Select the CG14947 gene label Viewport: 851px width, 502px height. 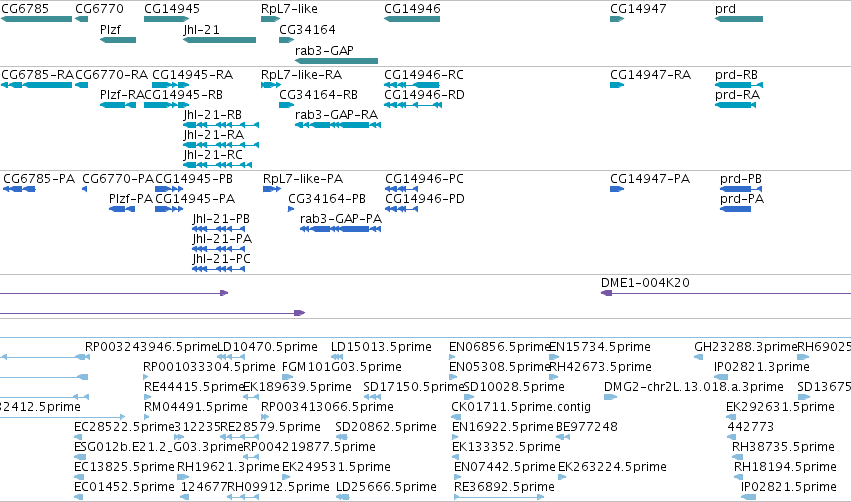(x=638, y=9)
